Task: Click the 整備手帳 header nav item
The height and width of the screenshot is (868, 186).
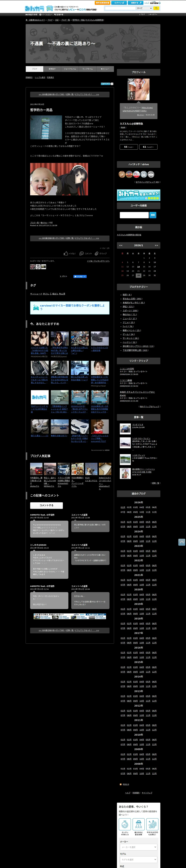Action: pos(58,14)
